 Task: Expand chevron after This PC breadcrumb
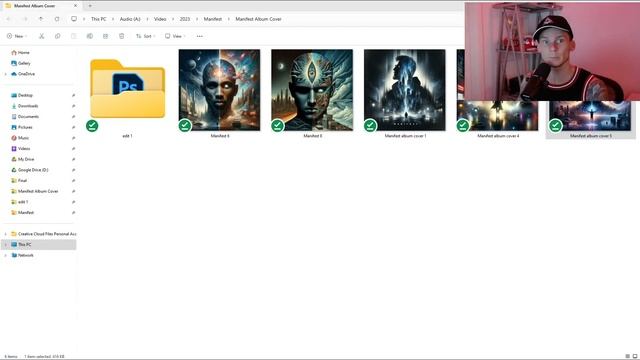point(113,19)
